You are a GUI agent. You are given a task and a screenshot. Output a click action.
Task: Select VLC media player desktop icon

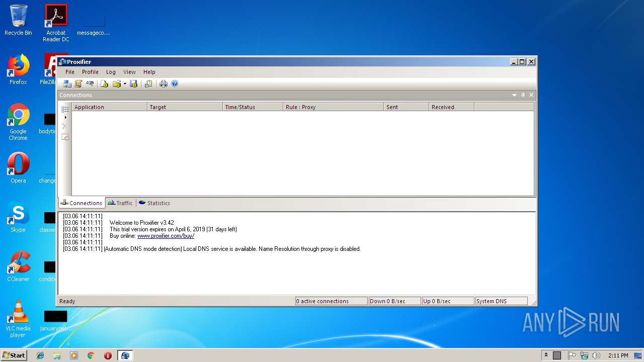(x=18, y=319)
